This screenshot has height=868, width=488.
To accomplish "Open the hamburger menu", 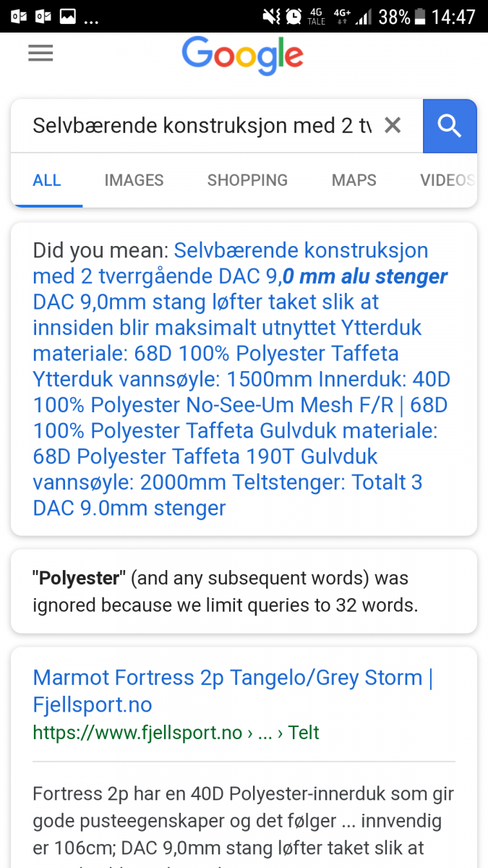I will [x=40, y=54].
